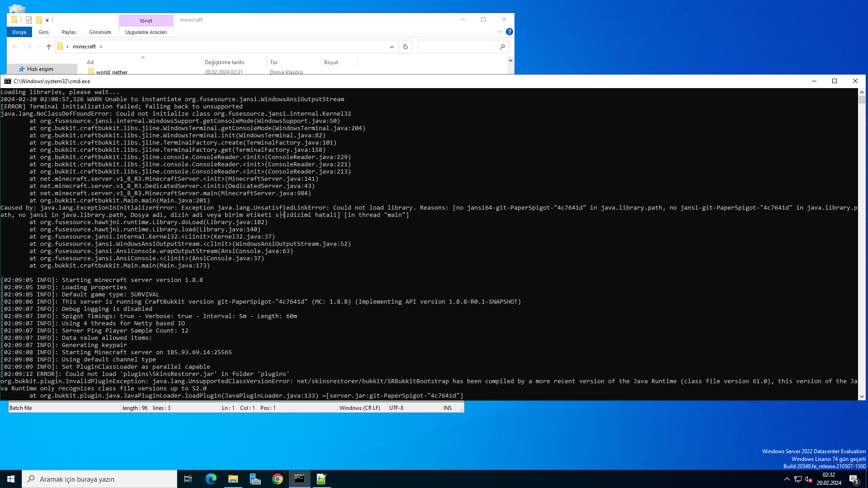This screenshot has height=488, width=868.
Task: Open the world_nether folder
Action: tap(112, 72)
